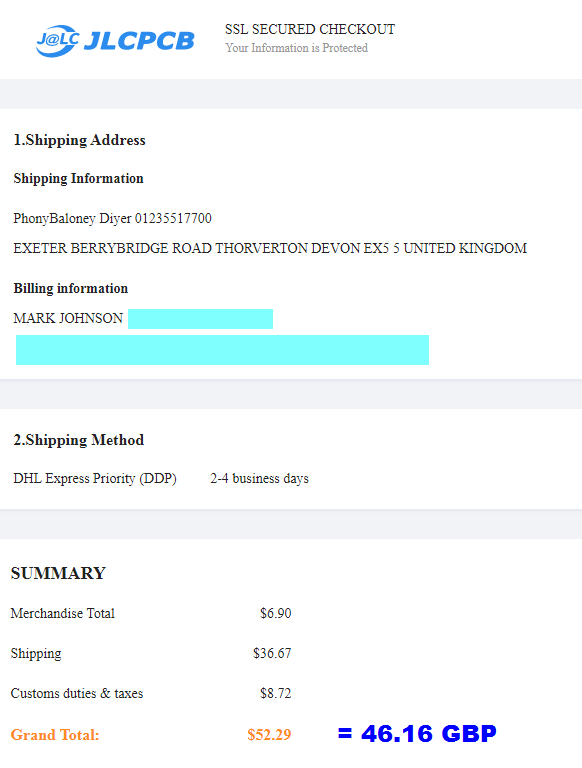Image resolution: width=582 pixels, height=768 pixels.
Task: Click DHL Express Priority (DDP) option
Action: click(95, 479)
